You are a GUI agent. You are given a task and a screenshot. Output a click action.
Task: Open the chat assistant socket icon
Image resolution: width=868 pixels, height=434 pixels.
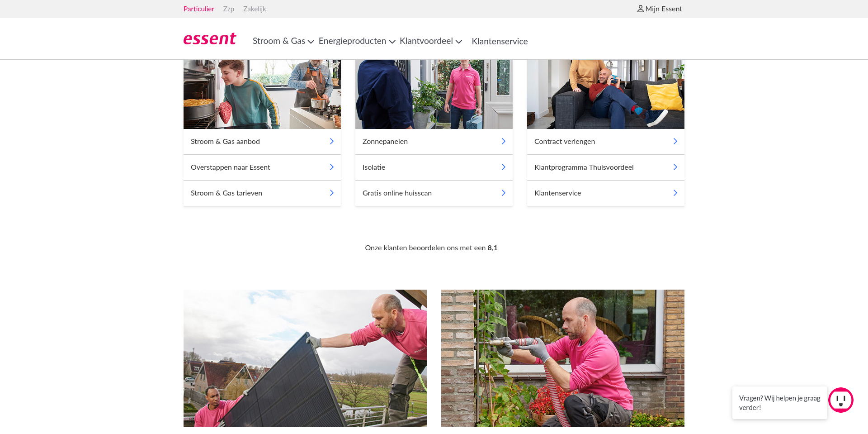[x=840, y=400]
